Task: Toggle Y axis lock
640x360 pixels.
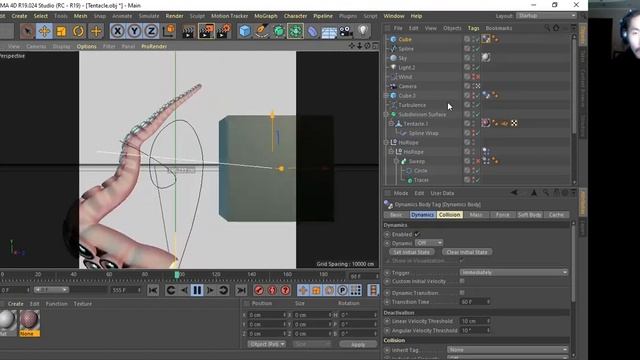Action: pyautogui.click(x=134, y=31)
